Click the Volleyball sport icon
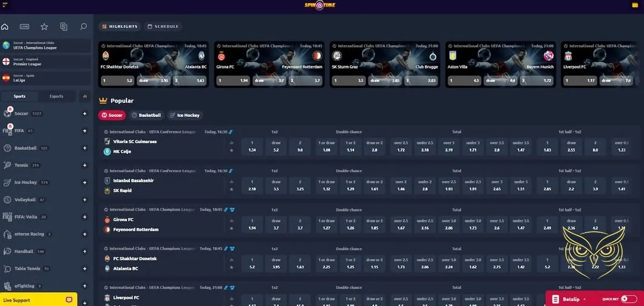The height and width of the screenshot is (306, 644). tap(8, 200)
